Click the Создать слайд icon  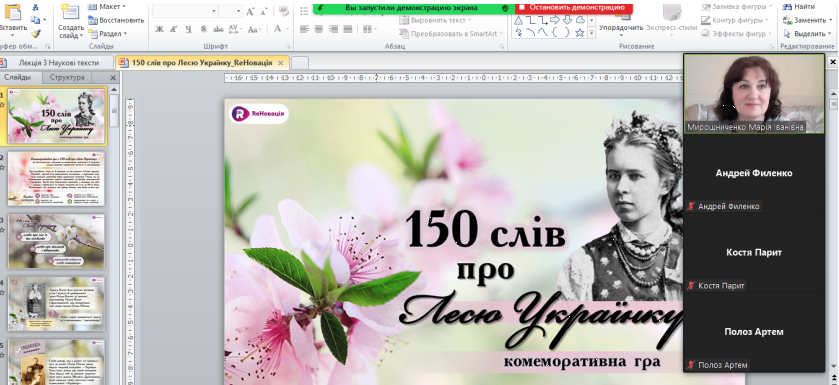point(70,12)
